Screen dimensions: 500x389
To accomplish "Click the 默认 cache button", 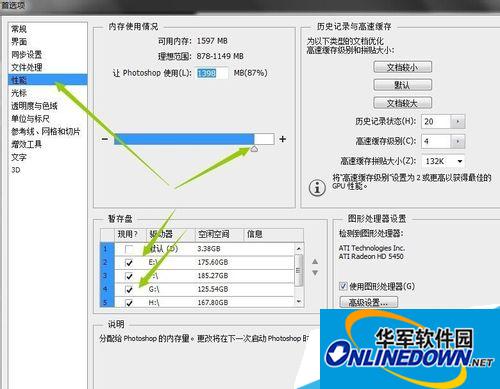I will coord(402,85).
